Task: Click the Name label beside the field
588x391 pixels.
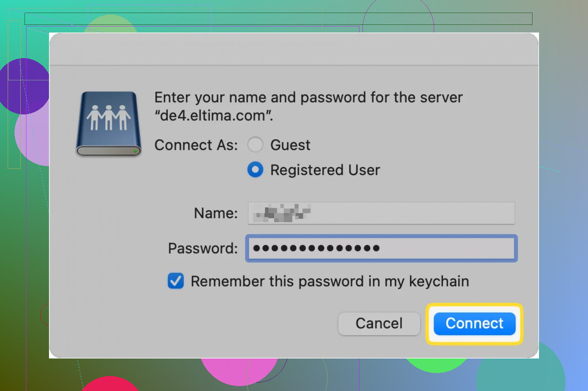Action: tap(216, 213)
